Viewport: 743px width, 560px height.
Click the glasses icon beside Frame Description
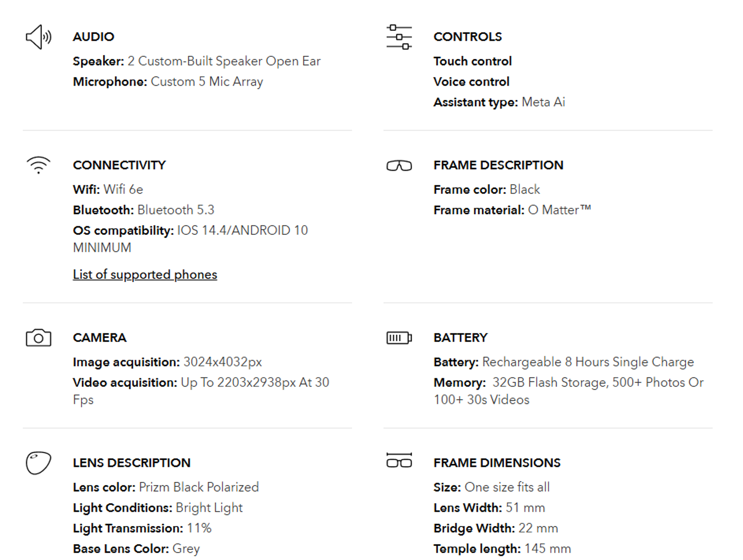(x=399, y=166)
